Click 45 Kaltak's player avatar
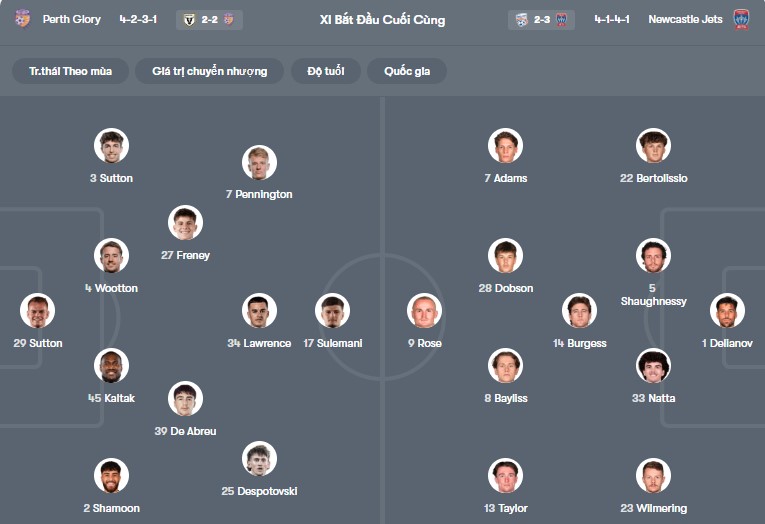Image resolution: width=765 pixels, height=524 pixels. pyautogui.click(x=111, y=366)
